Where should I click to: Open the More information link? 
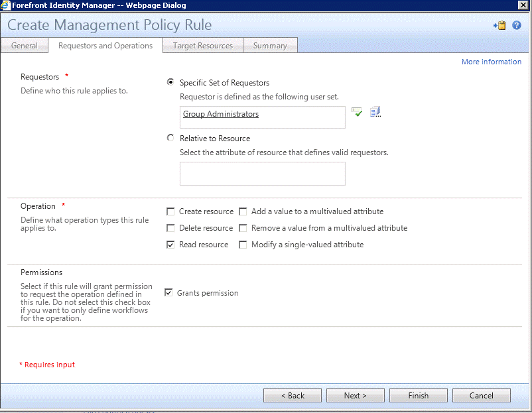coord(492,62)
